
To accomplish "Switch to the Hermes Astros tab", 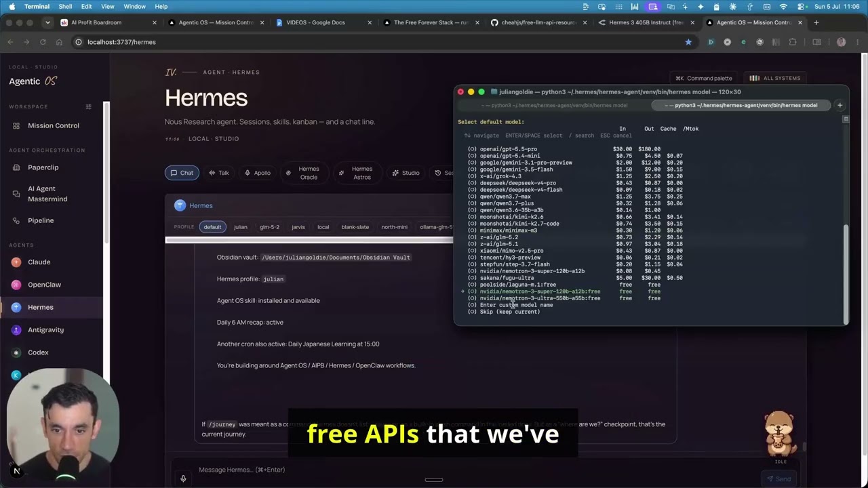I will 356,173.
